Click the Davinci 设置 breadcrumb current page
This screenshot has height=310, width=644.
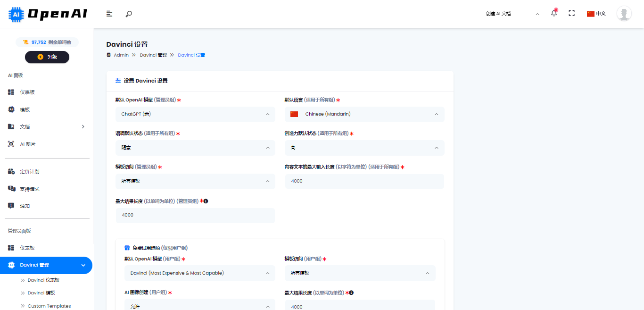coord(191,55)
